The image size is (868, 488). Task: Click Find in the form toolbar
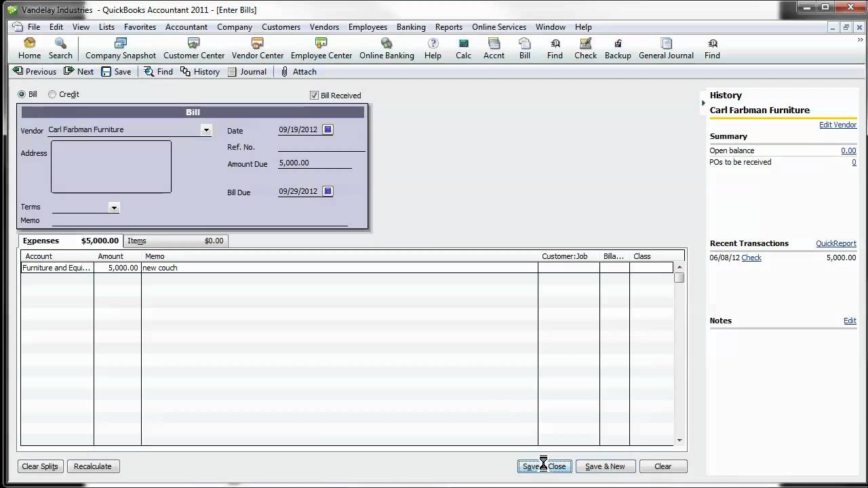point(158,71)
